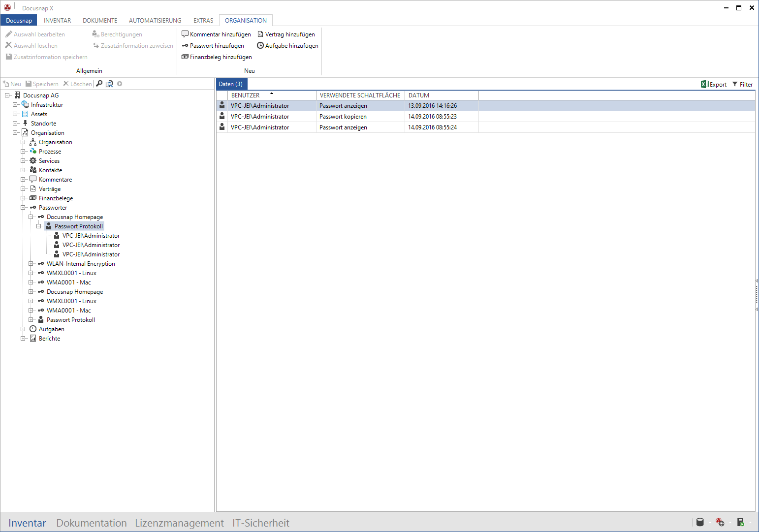Viewport: 759px width, 532px height.
Task: Select the ORGANISATION ribbon tab
Action: tap(246, 20)
